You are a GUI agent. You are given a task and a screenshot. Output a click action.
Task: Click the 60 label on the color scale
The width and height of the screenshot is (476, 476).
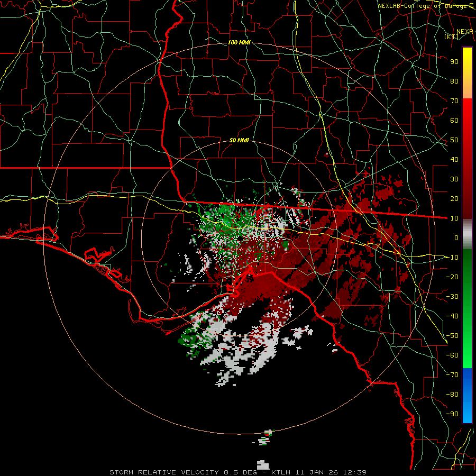point(454,121)
